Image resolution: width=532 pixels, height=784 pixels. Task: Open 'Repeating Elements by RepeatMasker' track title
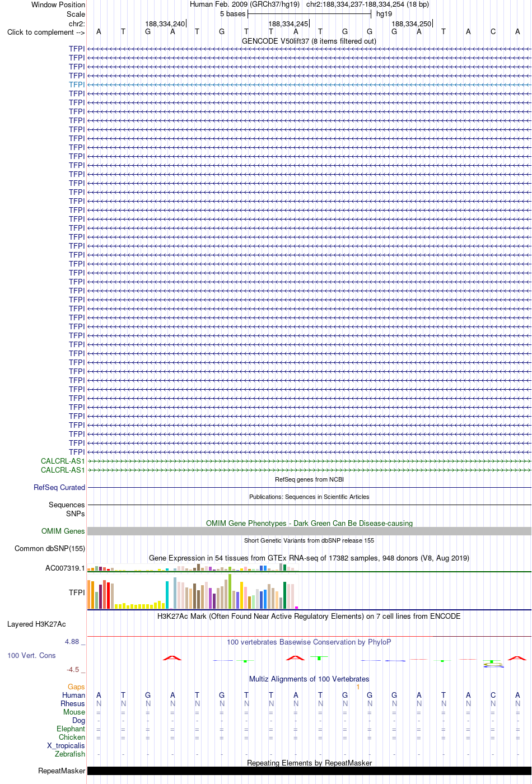coord(309,763)
